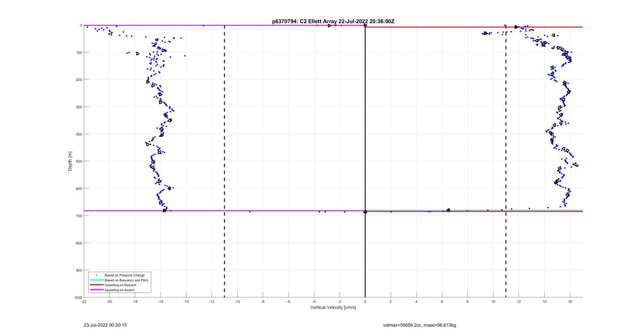Pick the cyan line sample in the legend
Image resolution: width=644 pixels, height=334 pixels.
point(96,280)
